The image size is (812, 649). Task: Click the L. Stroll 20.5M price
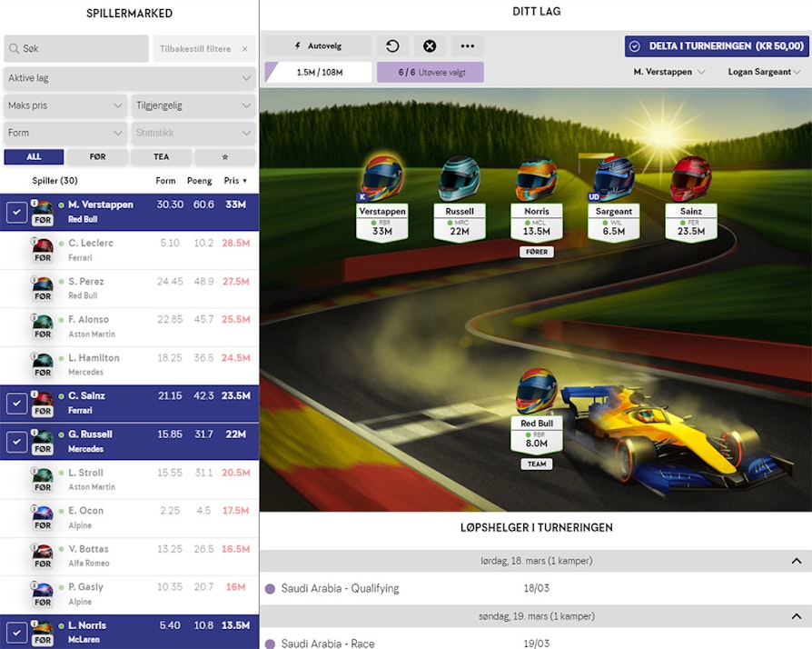point(235,473)
